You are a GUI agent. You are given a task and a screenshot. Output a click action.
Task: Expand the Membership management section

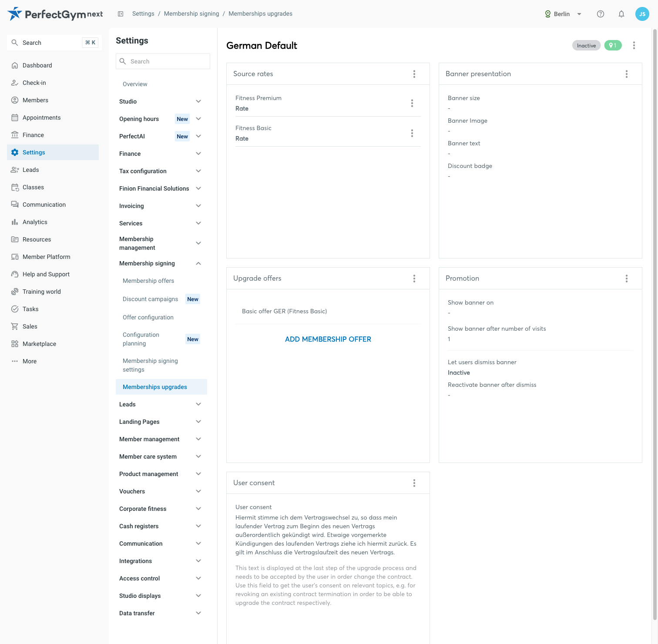click(x=161, y=243)
